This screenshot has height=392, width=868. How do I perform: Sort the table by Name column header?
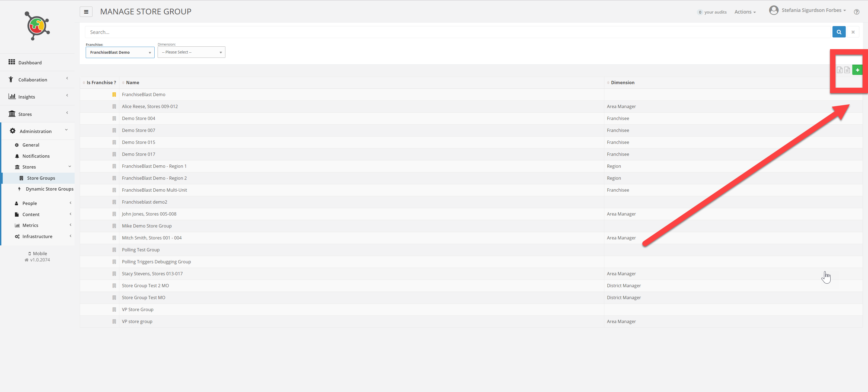(132, 83)
